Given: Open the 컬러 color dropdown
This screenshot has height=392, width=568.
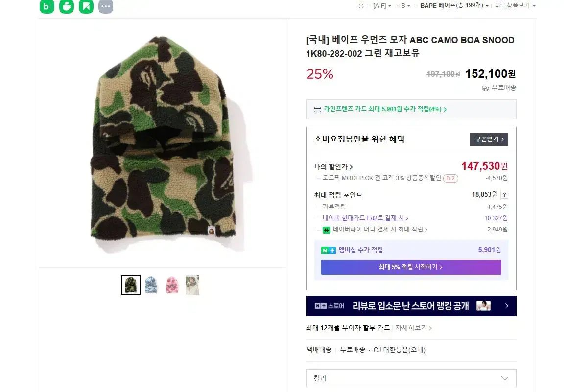Looking at the screenshot, I should tap(411, 378).
